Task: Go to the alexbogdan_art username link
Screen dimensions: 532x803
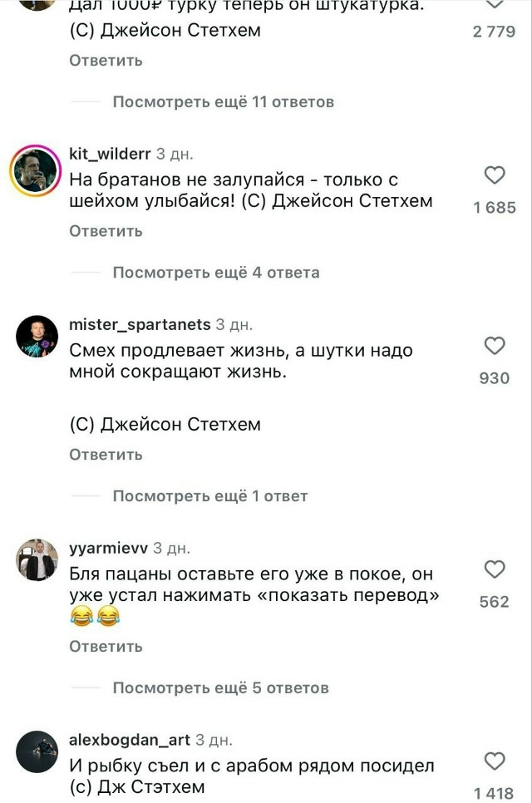Action: 129,739
